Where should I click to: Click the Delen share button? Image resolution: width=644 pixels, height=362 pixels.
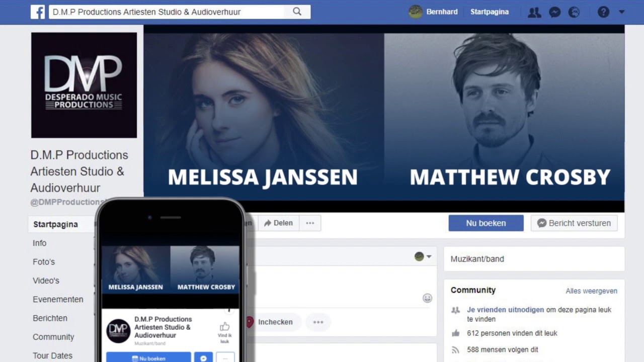[278, 223]
